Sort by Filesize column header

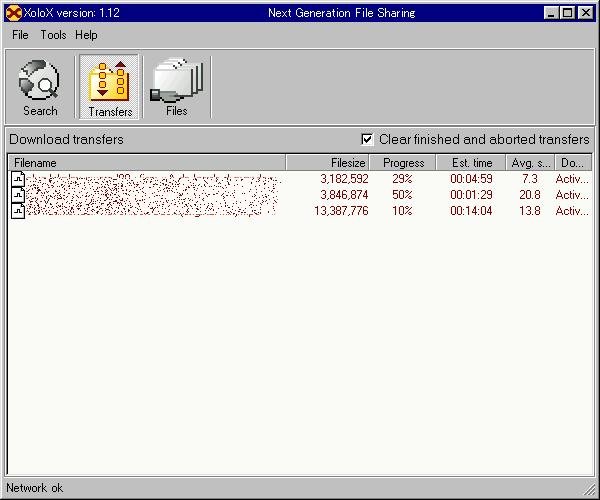(x=328, y=163)
